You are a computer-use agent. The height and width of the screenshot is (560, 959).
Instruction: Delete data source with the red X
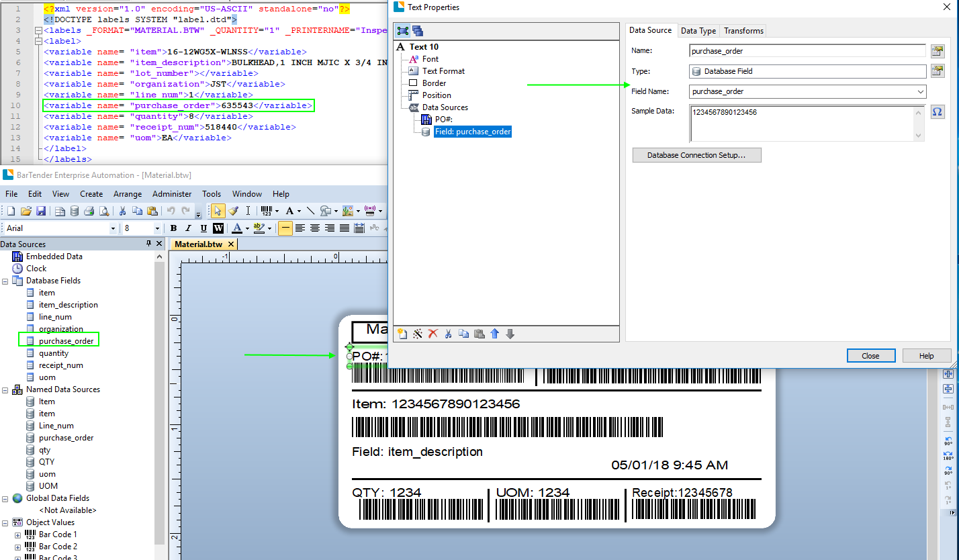tap(433, 334)
